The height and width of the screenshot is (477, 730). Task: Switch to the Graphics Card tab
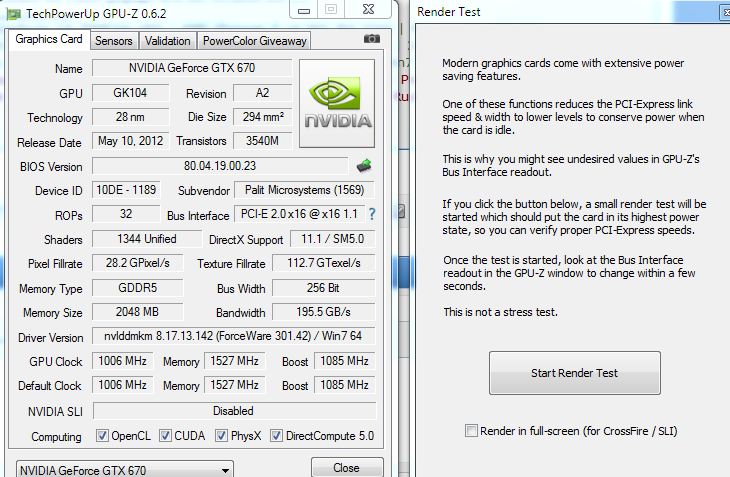click(49, 39)
